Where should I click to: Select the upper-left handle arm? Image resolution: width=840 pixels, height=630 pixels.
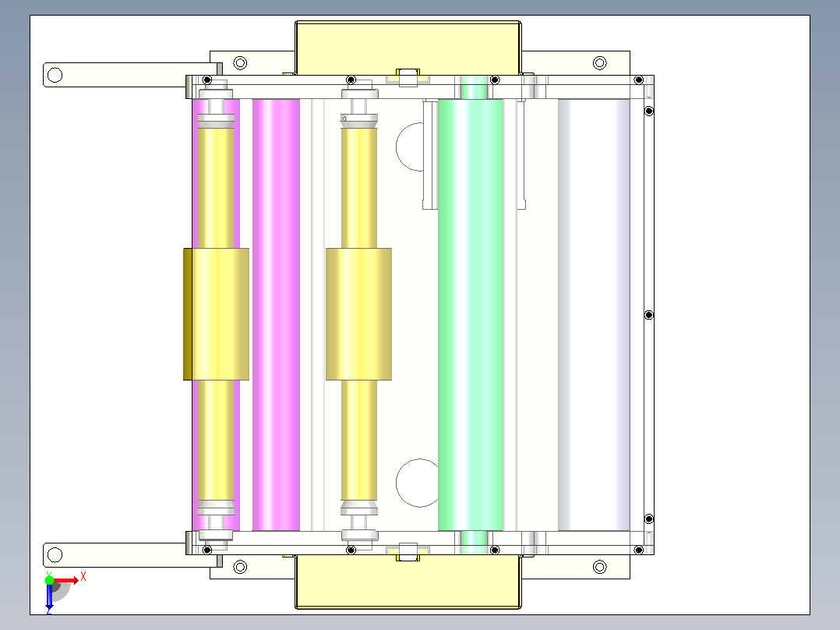132,75
